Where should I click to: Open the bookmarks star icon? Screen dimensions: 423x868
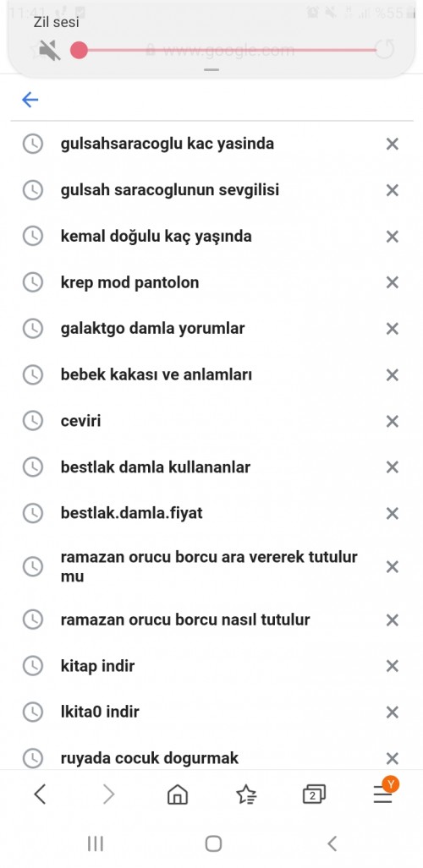(246, 795)
